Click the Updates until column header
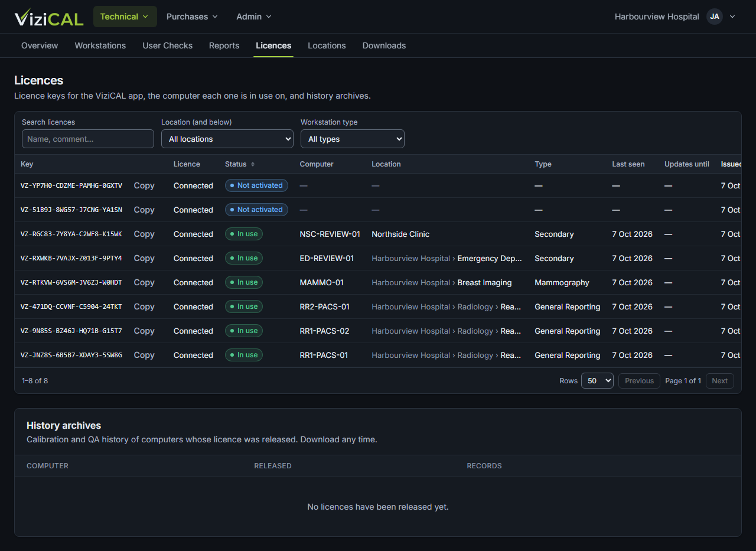This screenshot has width=756, height=551. click(x=687, y=164)
